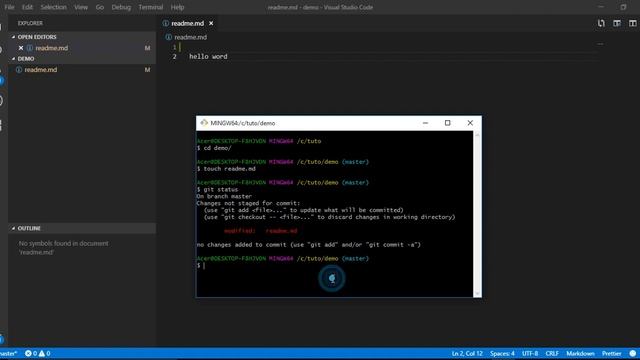
Task: Click Ln 2, Col 12 status entry
Action: point(467,353)
